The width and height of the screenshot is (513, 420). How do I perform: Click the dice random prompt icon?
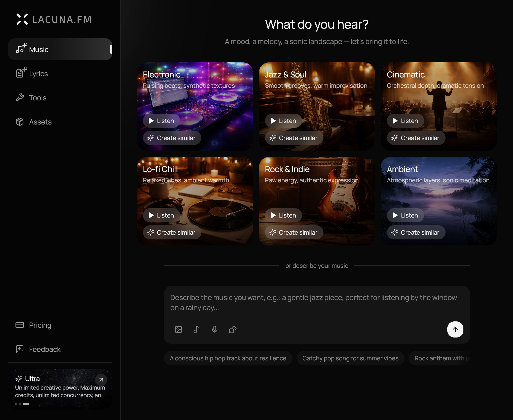233,329
